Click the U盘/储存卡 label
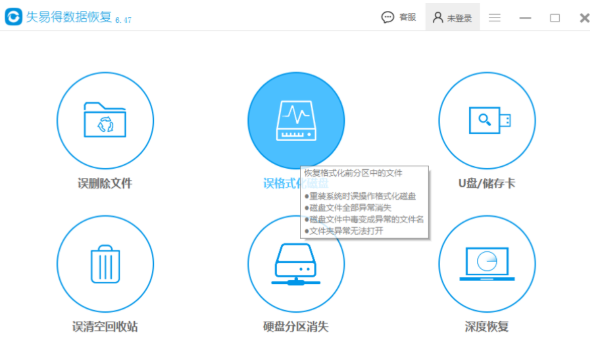This screenshot has width=590, height=363. [487, 183]
